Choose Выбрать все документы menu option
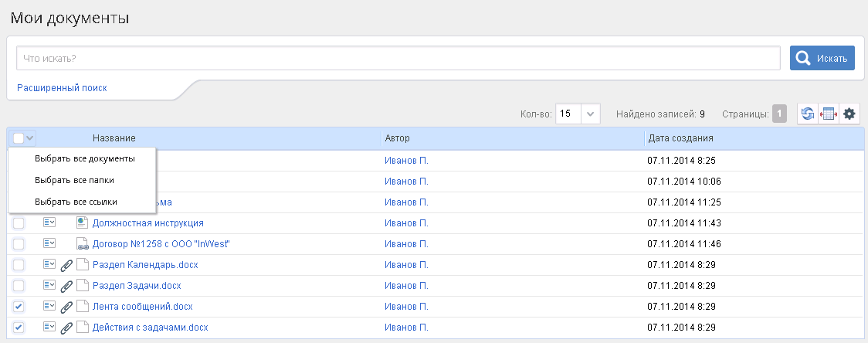 point(85,158)
